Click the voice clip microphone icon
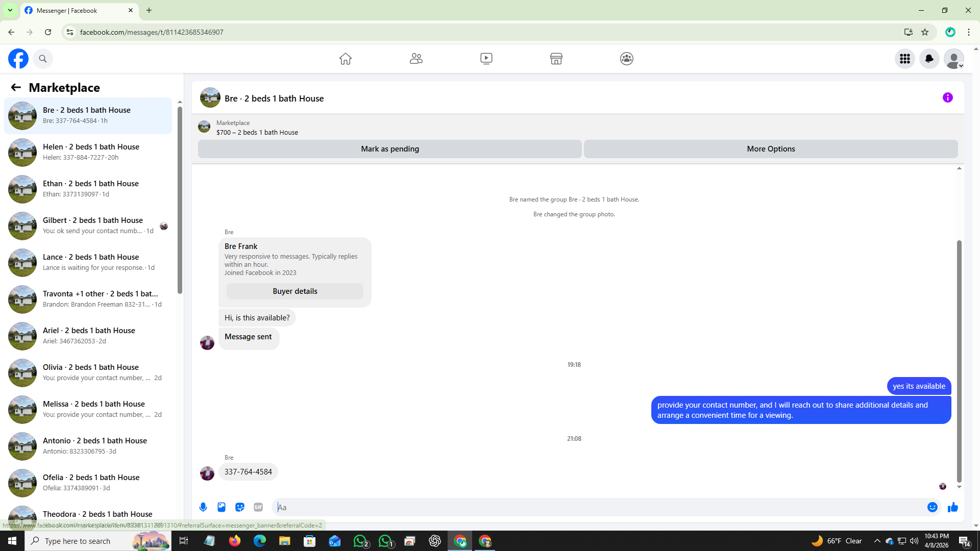This screenshot has height=551, width=980. (x=203, y=507)
